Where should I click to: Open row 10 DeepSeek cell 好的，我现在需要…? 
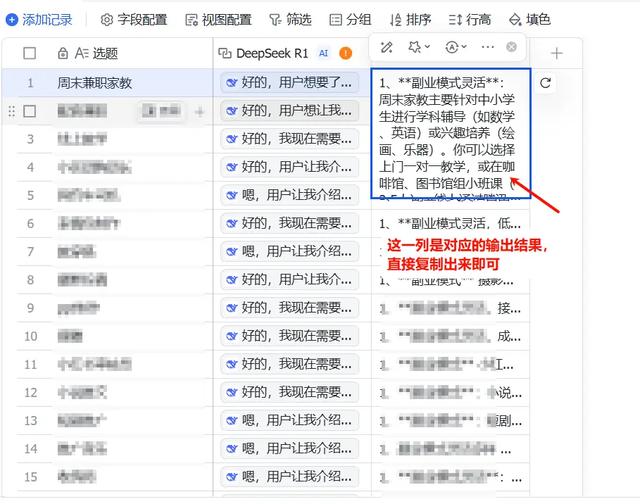click(290, 336)
